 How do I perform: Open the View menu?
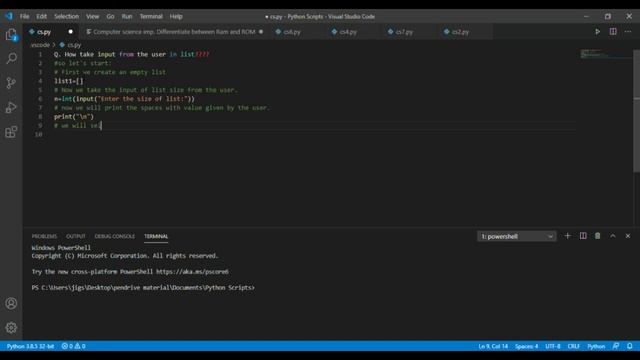tap(93, 16)
